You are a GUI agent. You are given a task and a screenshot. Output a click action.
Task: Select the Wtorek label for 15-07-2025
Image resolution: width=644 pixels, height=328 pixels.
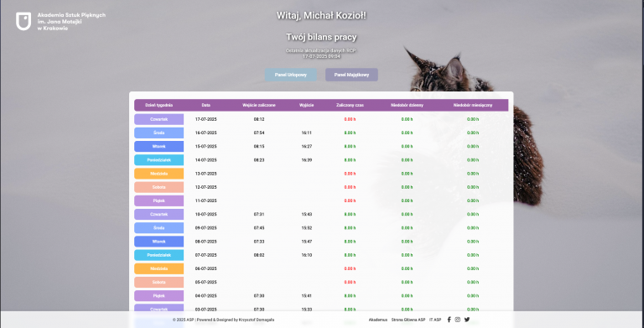tap(159, 146)
